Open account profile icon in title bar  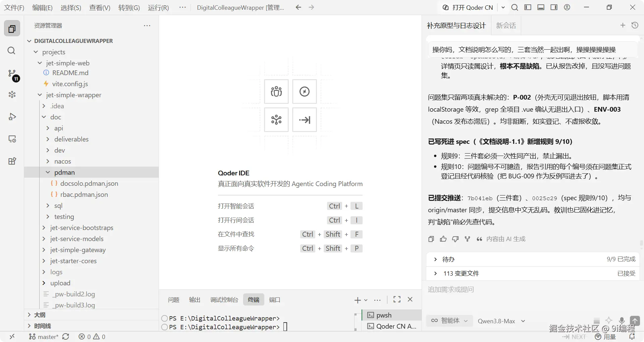pos(567,7)
